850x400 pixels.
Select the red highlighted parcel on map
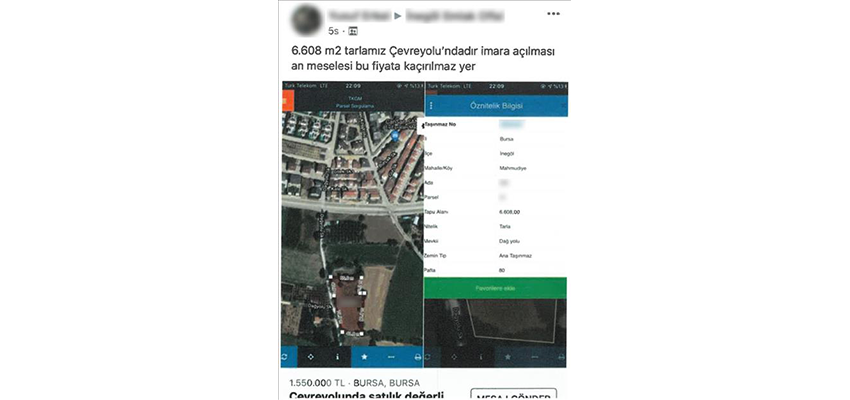(x=347, y=305)
